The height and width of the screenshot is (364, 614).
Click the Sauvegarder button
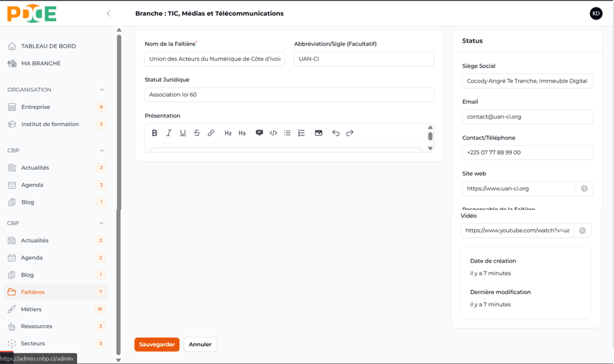click(157, 344)
